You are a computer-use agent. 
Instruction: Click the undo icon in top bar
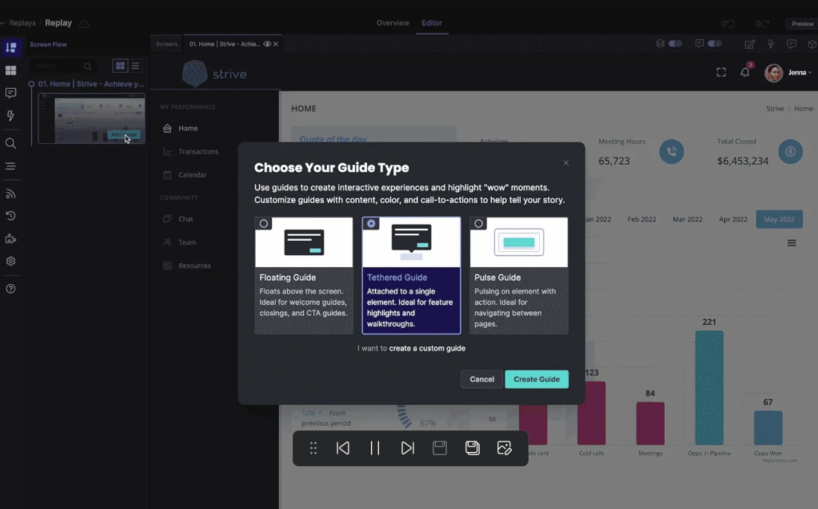click(x=728, y=23)
